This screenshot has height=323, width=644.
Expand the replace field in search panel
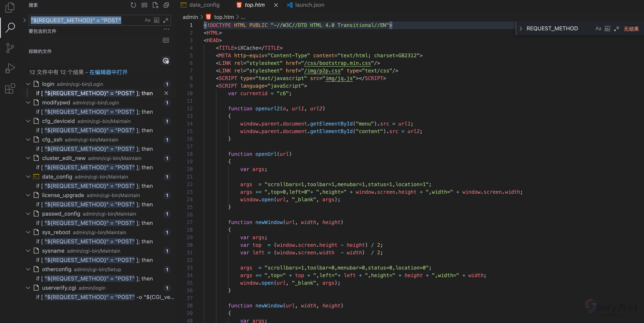tap(24, 20)
